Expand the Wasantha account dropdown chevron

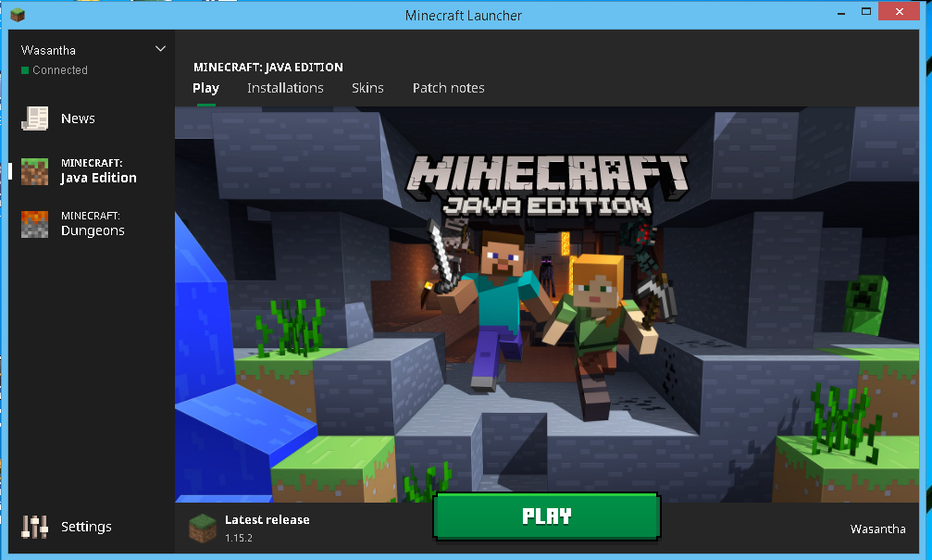[x=160, y=49]
